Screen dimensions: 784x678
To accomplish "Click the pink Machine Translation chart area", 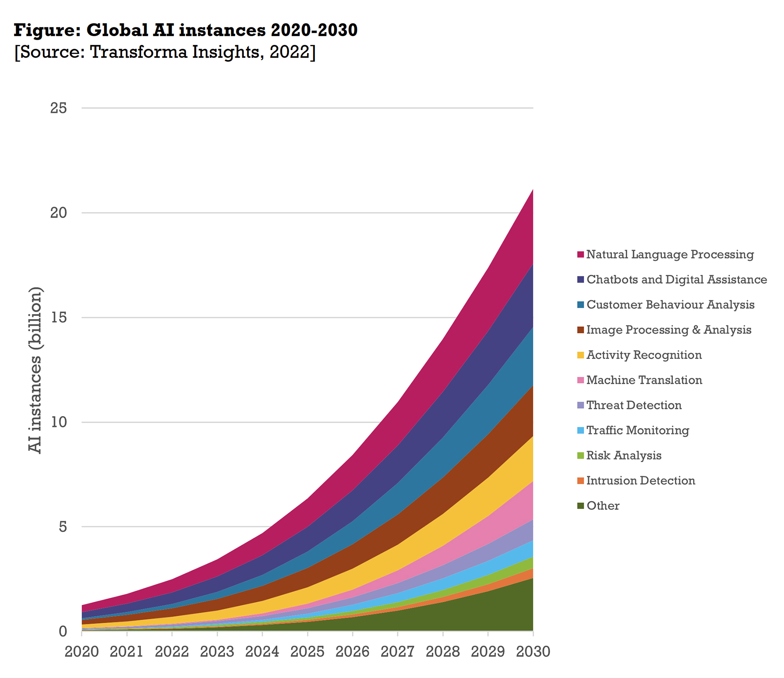I will 488,530.
